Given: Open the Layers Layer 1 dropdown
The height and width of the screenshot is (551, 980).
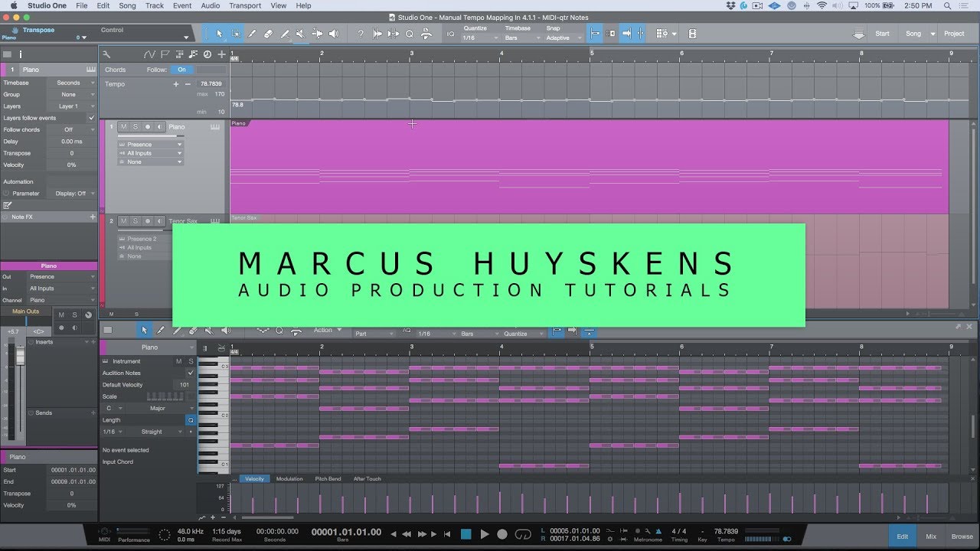Looking at the screenshot, I should [71, 106].
